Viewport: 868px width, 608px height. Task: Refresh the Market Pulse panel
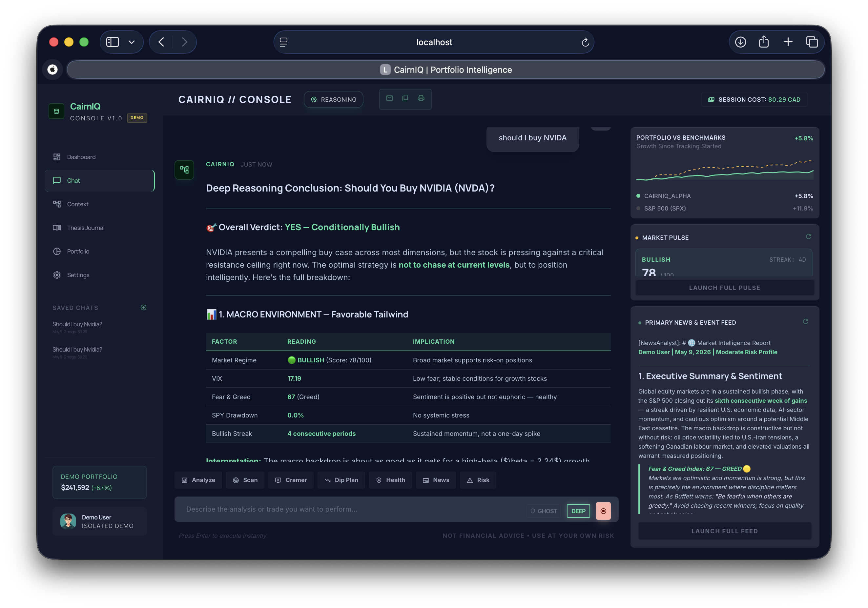(808, 236)
